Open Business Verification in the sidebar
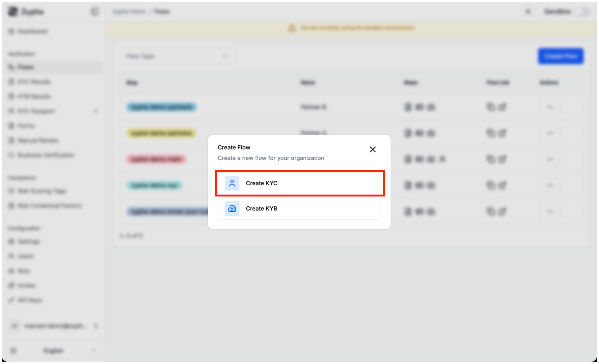This screenshot has height=364, width=599. pos(54,155)
